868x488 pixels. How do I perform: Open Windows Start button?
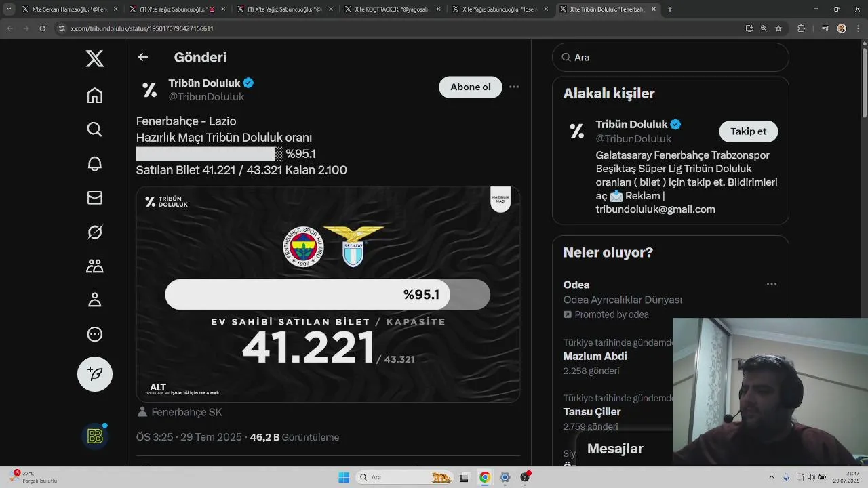tap(344, 477)
